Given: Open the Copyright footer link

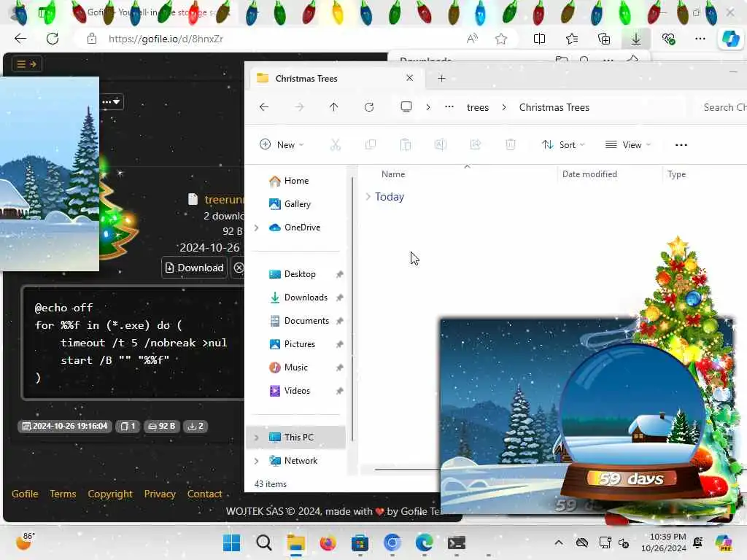Looking at the screenshot, I should point(110,494).
